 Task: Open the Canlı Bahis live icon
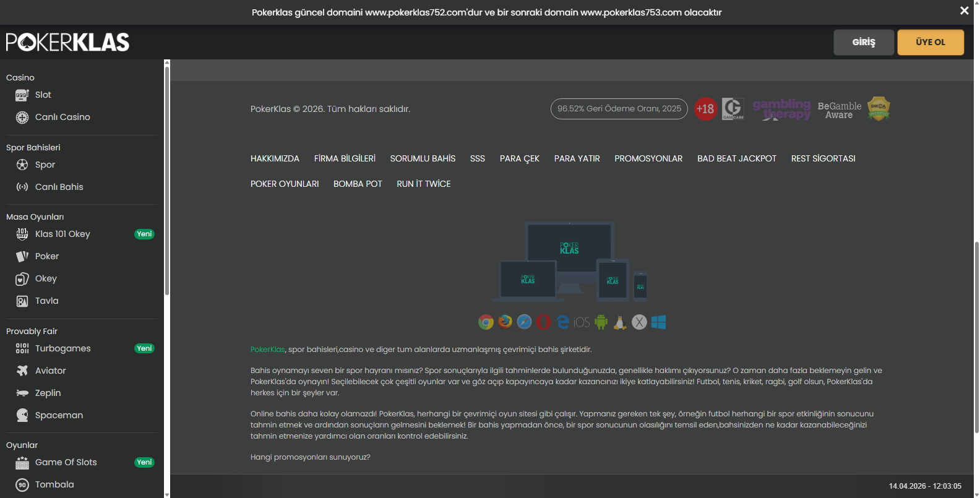click(x=22, y=187)
